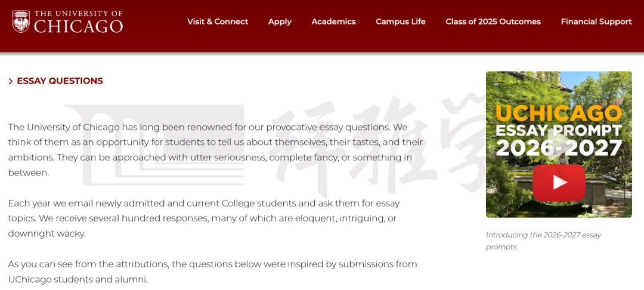644x290 pixels.
Task: Open the Campus Life menu
Action: click(x=401, y=21)
